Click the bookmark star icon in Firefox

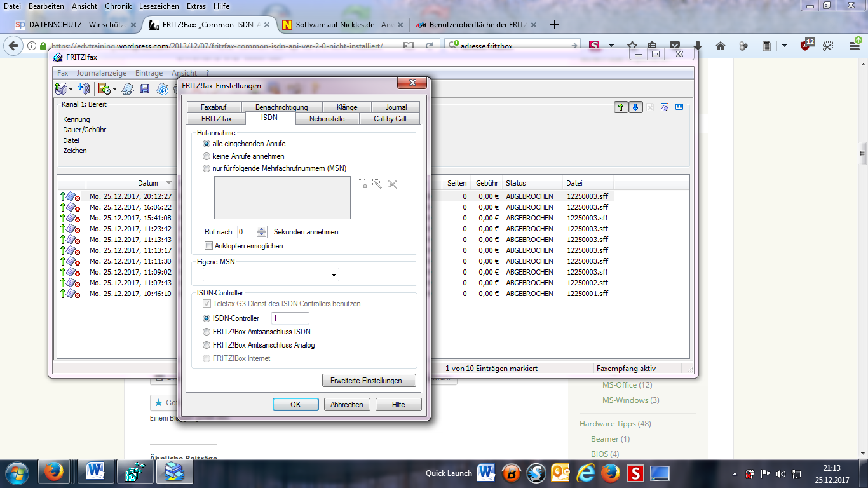(632, 46)
